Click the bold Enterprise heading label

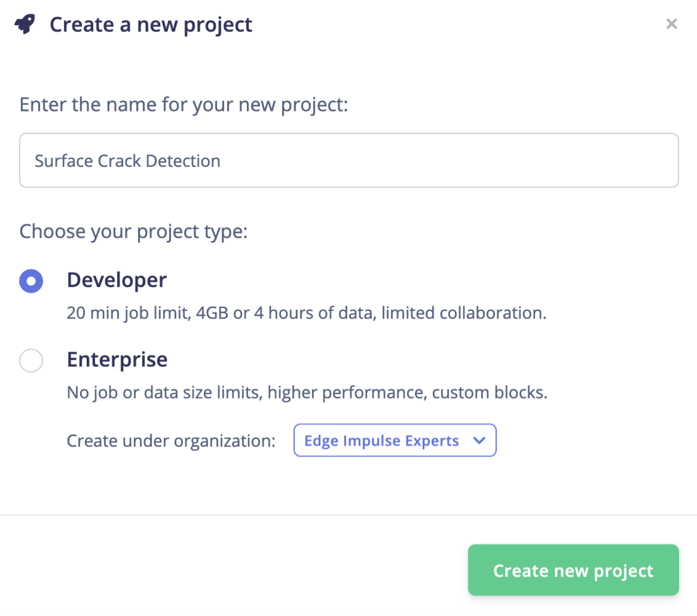point(117,359)
